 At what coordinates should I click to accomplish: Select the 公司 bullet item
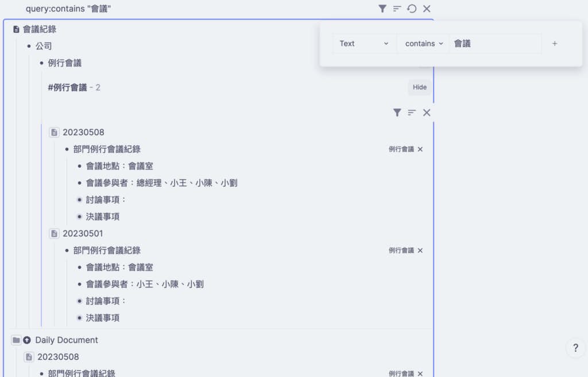pos(44,46)
